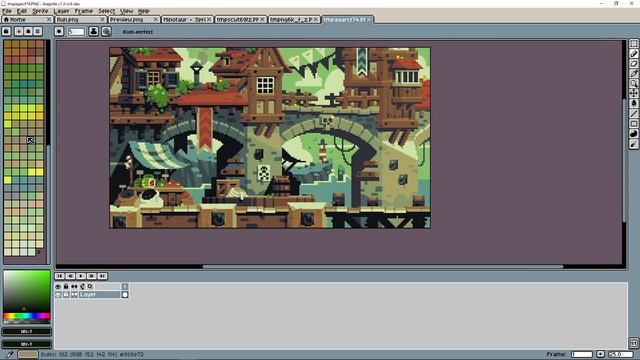Select the Rectangle shape tool

(633, 124)
